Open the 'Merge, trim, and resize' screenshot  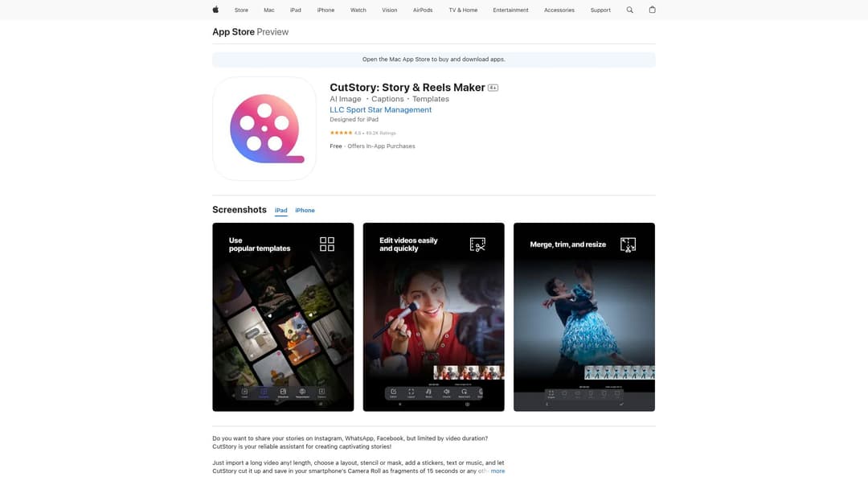point(584,317)
